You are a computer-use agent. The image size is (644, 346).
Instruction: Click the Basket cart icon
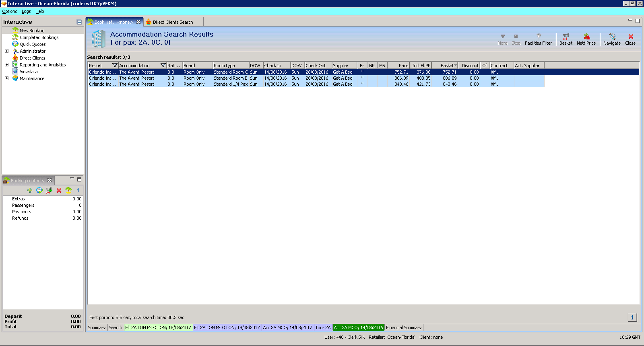point(566,36)
